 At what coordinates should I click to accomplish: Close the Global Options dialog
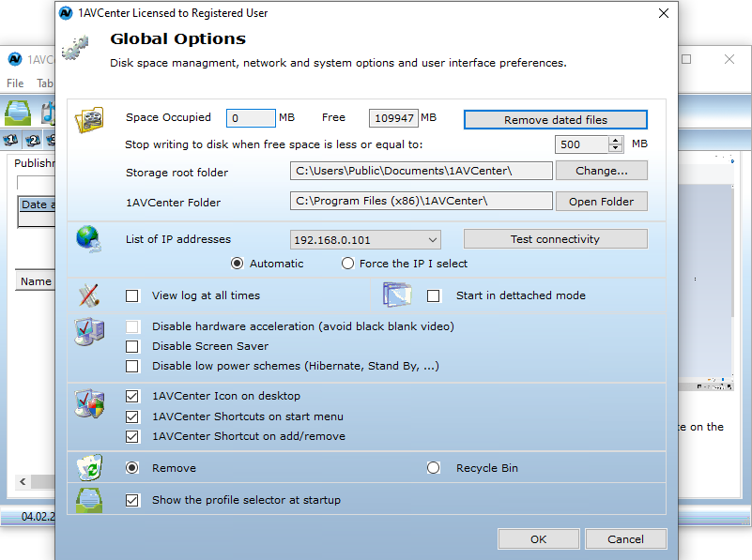coord(663,13)
